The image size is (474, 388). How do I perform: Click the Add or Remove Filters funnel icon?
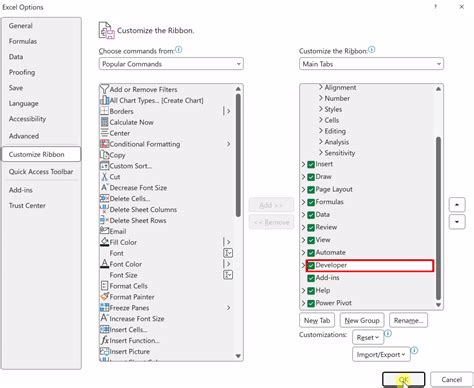pyautogui.click(x=105, y=89)
